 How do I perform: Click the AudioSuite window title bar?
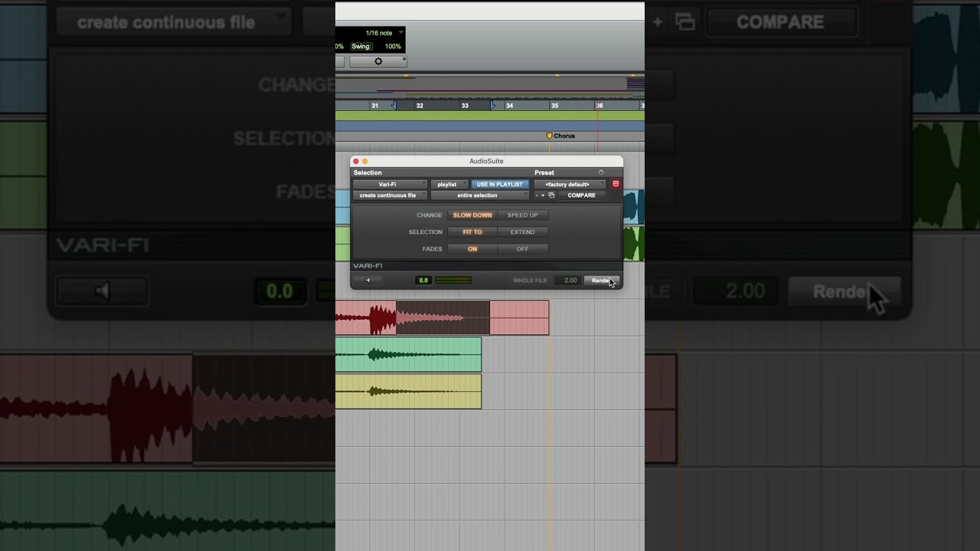tap(486, 161)
